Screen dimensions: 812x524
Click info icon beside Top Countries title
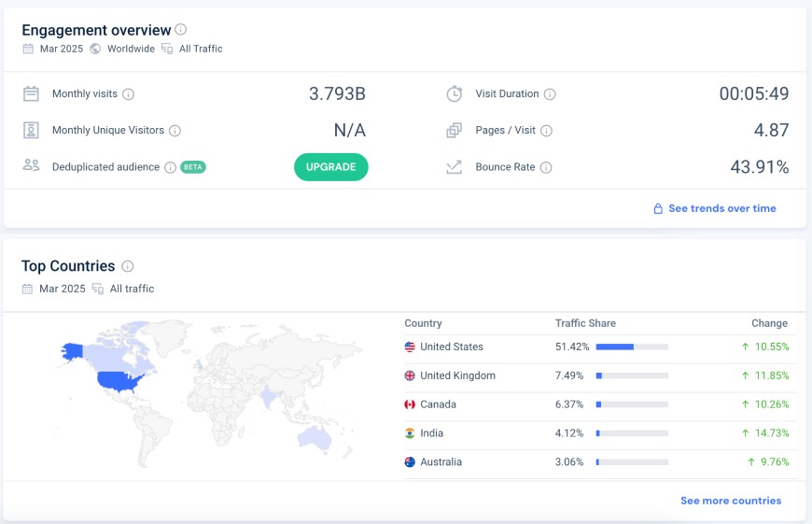click(128, 266)
